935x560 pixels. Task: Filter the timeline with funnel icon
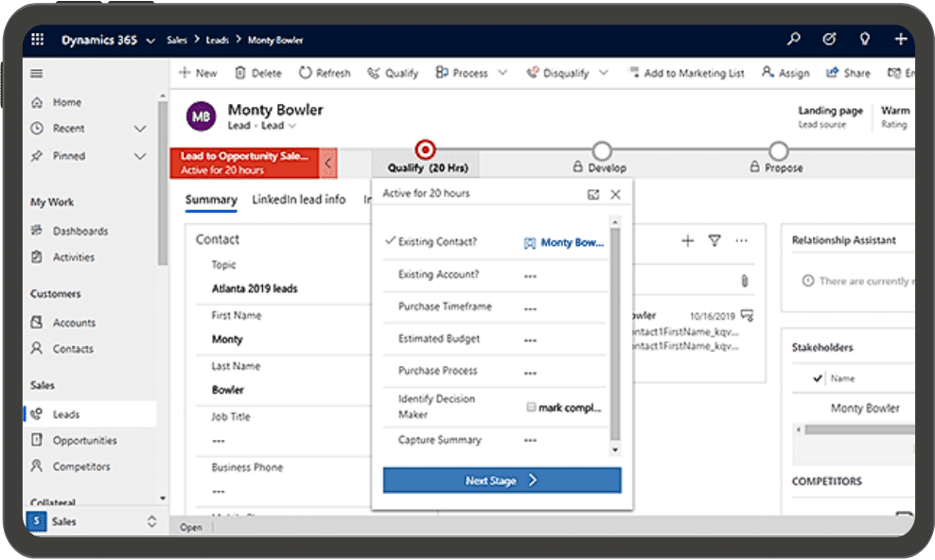[x=714, y=240]
